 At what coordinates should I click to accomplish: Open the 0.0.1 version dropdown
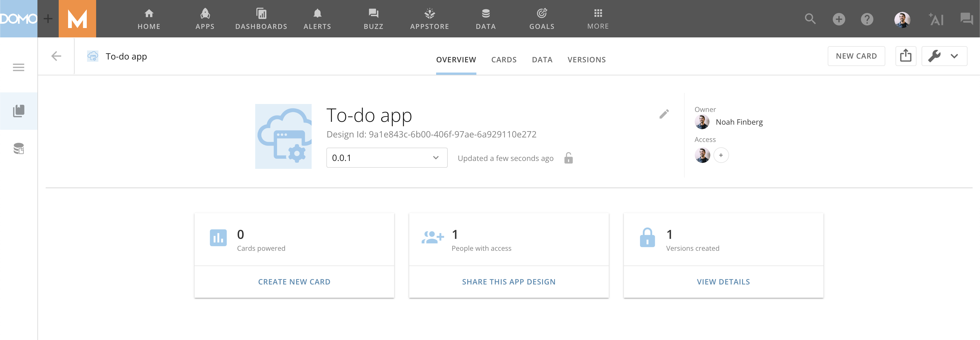tap(386, 158)
